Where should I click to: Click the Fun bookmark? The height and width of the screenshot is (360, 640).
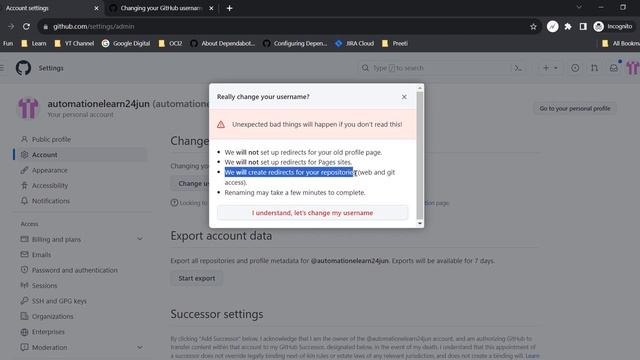point(8,43)
